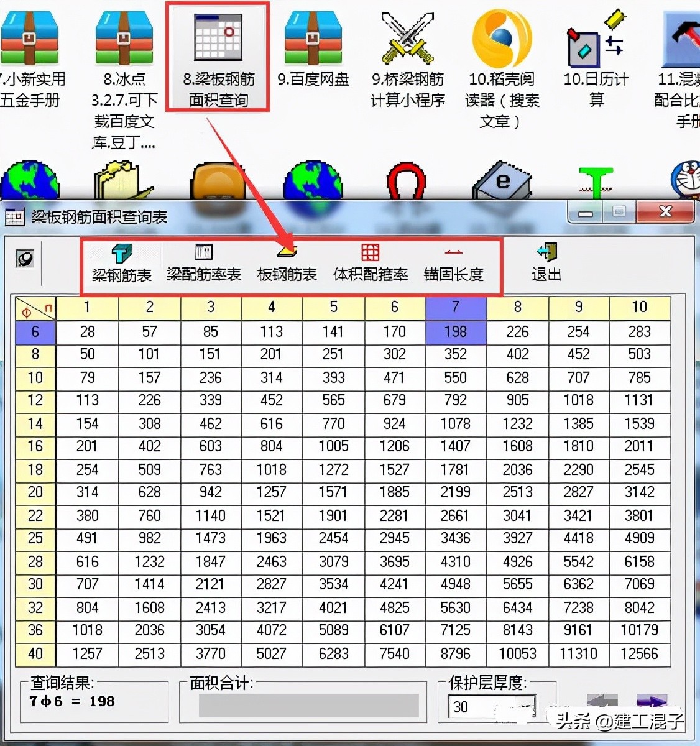Open the 8.梁板钢筋面积查询 desktop shortcut
700x746 pixels.
coord(218,37)
